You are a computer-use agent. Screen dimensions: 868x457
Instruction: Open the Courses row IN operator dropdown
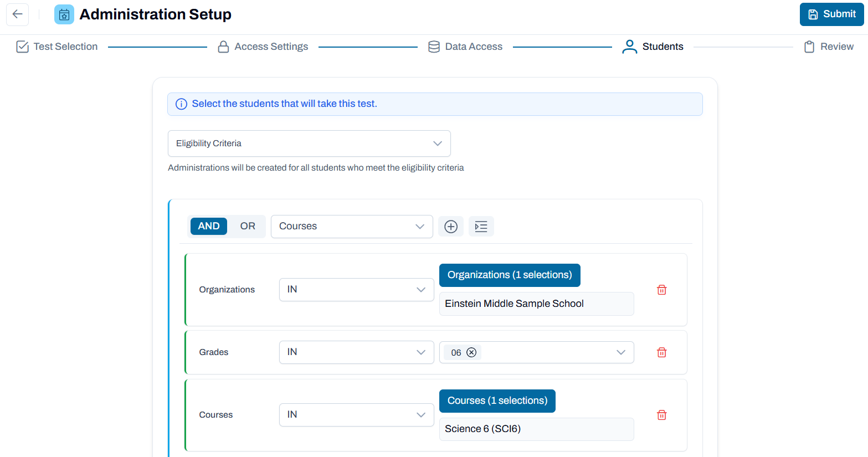tap(356, 415)
